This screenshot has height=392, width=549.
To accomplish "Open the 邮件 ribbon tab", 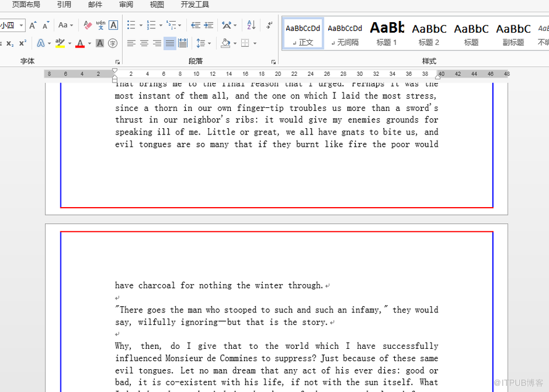I will point(95,4).
